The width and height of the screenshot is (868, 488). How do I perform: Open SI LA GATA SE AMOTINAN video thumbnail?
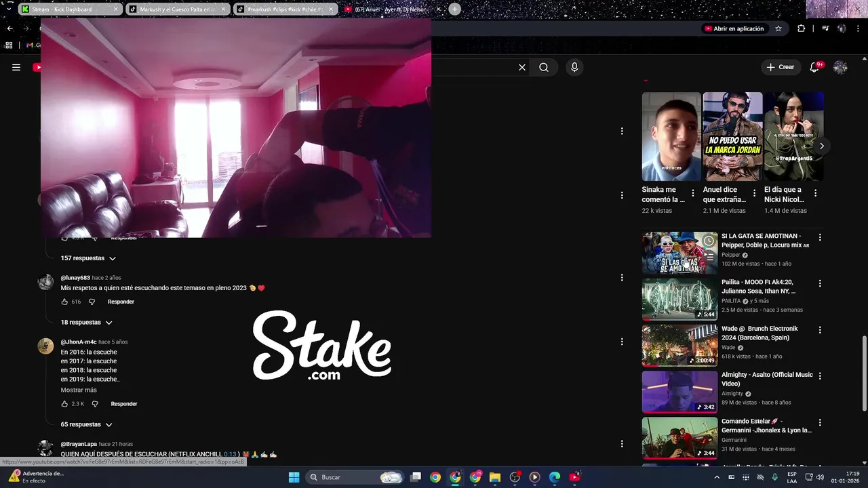point(679,253)
